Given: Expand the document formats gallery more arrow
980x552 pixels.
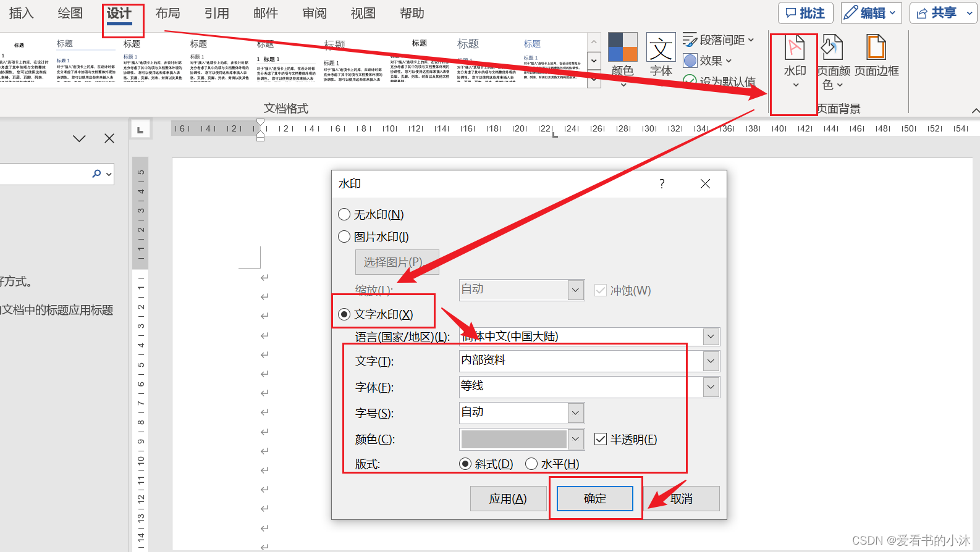Looking at the screenshot, I should (x=594, y=80).
